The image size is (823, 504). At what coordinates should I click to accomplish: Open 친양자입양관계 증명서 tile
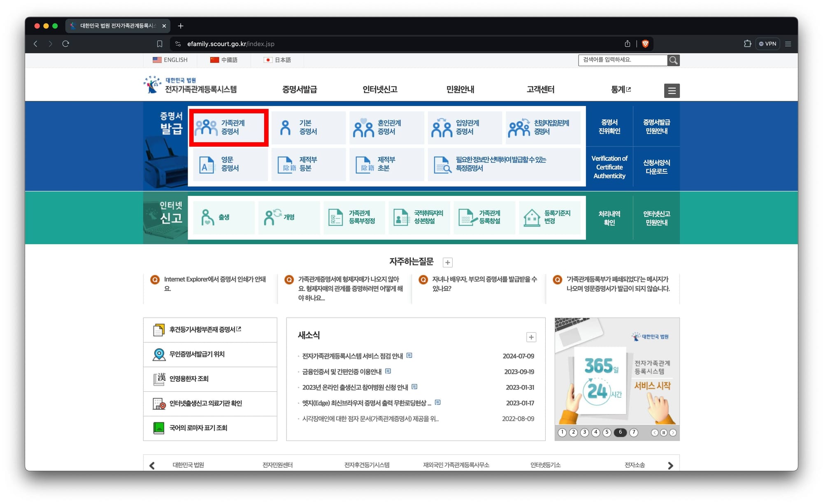(543, 128)
